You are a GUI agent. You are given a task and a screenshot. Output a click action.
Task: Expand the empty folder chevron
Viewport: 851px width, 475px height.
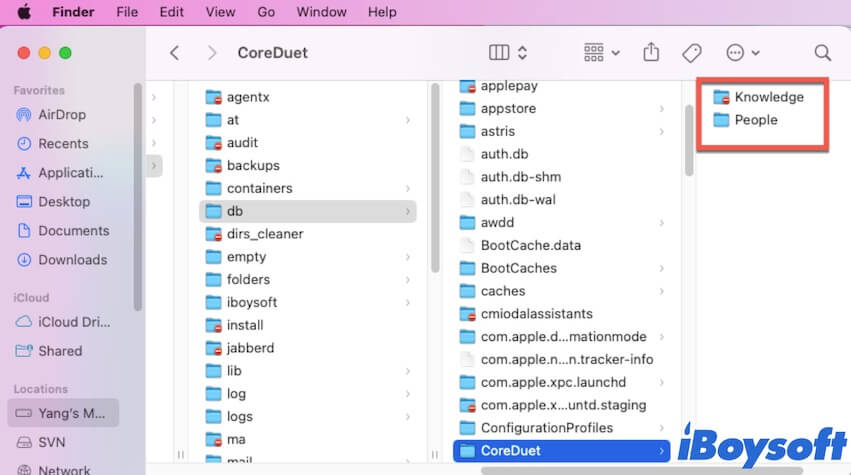point(408,257)
